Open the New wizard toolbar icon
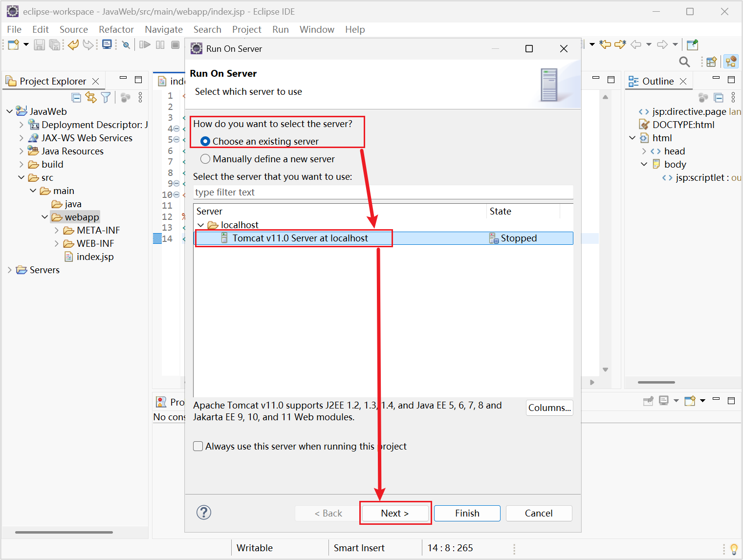 14,45
